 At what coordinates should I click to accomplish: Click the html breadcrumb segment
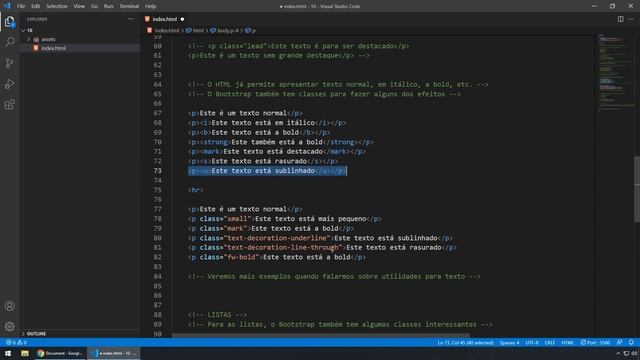[198, 31]
